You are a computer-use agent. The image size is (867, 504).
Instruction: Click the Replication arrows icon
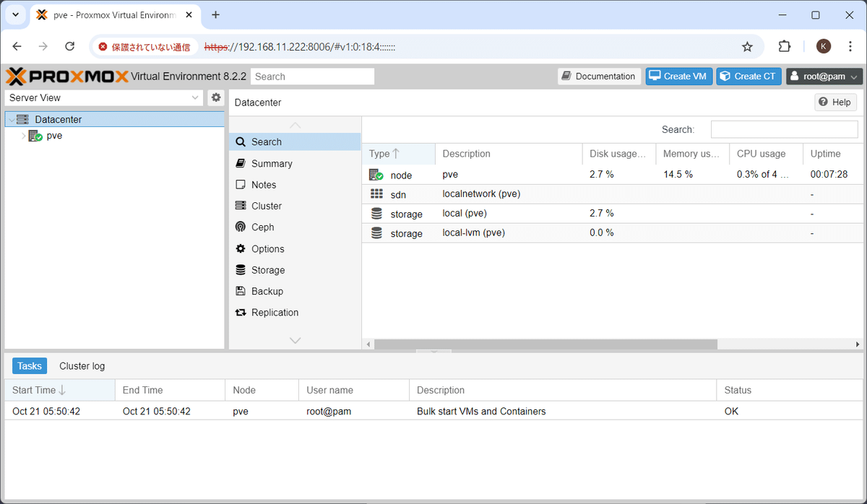click(x=241, y=313)
